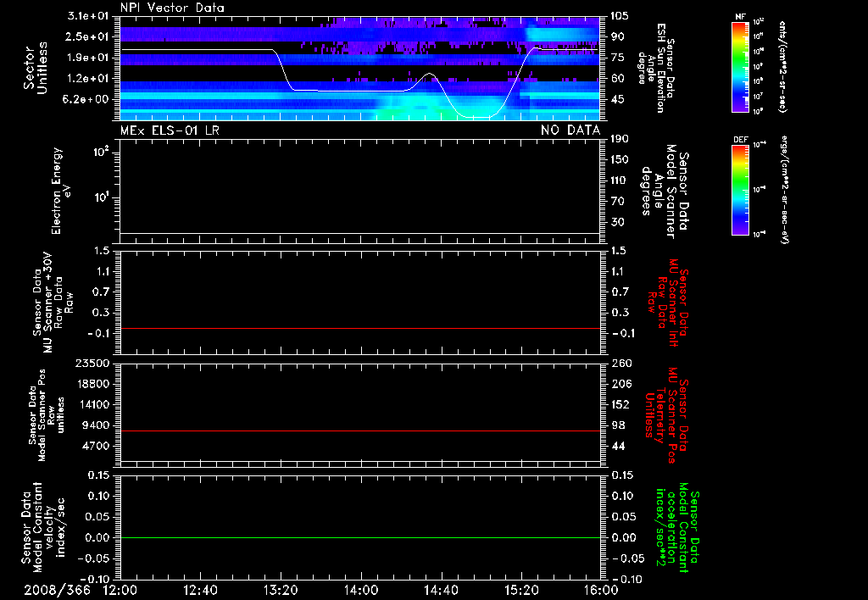Screen dimensions: 868x600
Task: Click the red 'MU Scanner Telemetry Pos' label
Action: click(666, 416)
